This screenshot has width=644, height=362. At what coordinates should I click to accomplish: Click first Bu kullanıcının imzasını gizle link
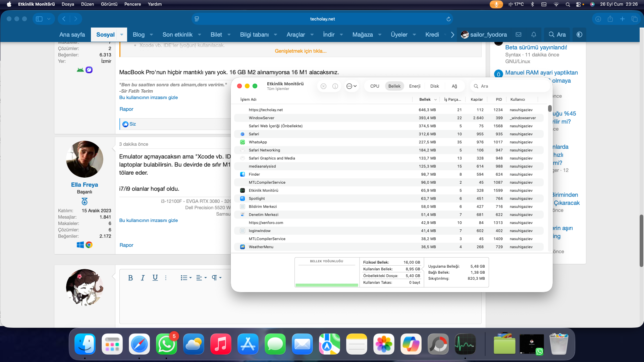point(149,97)
